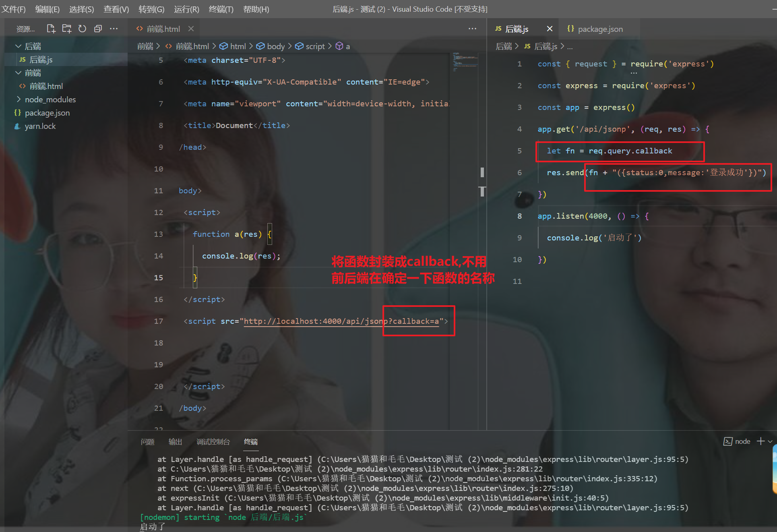This screenshot has width=777, height=532.
Task: Click the New File icon in explorer
Action: pyautogui.click(x=51, y=29)
